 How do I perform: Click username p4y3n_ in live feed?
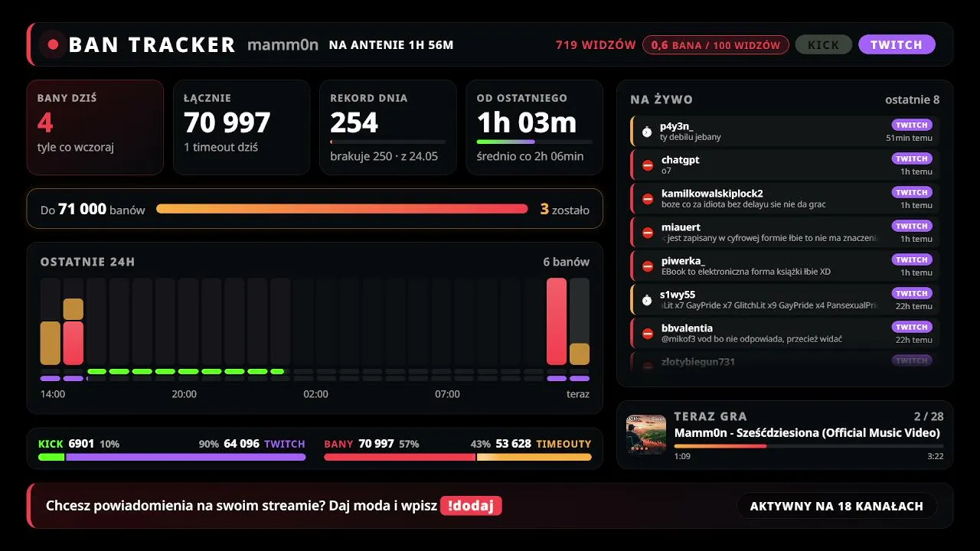(x=677, y=126)
